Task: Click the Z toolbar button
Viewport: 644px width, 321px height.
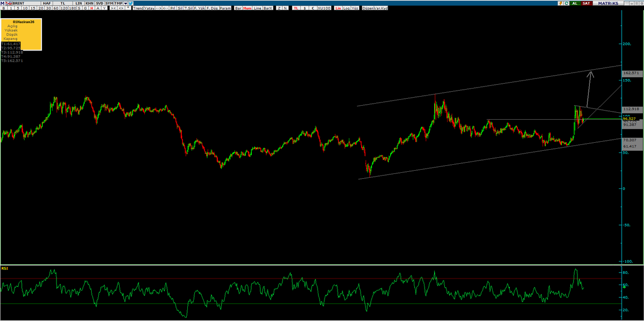Action: pyautogui.click(x=279, y=8)
